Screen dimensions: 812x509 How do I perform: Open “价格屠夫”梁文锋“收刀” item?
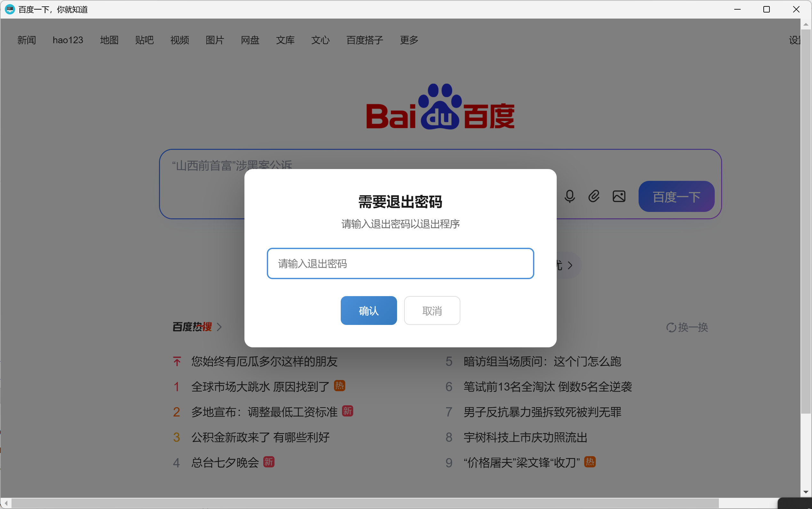[x=522, y=463]
